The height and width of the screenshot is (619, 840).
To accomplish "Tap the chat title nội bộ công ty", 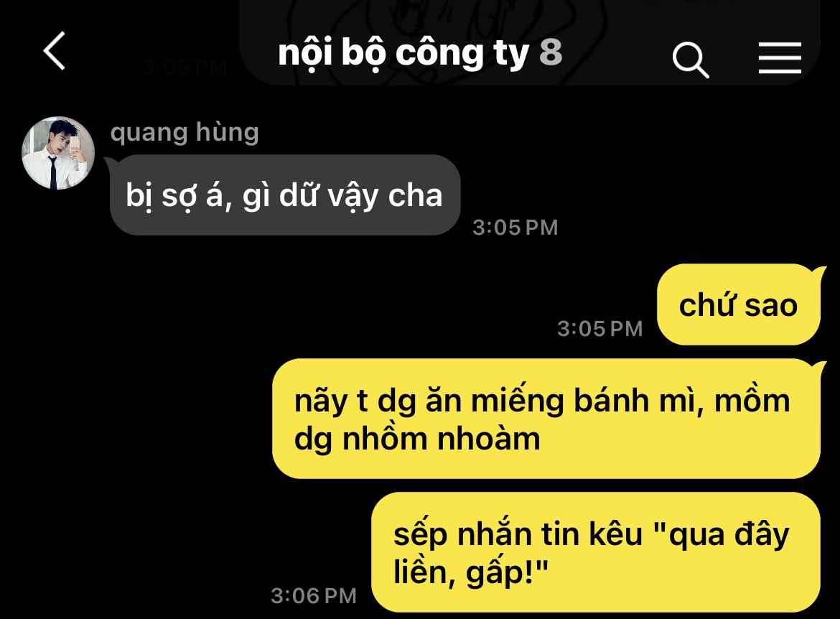I will [x=403, y=53].
